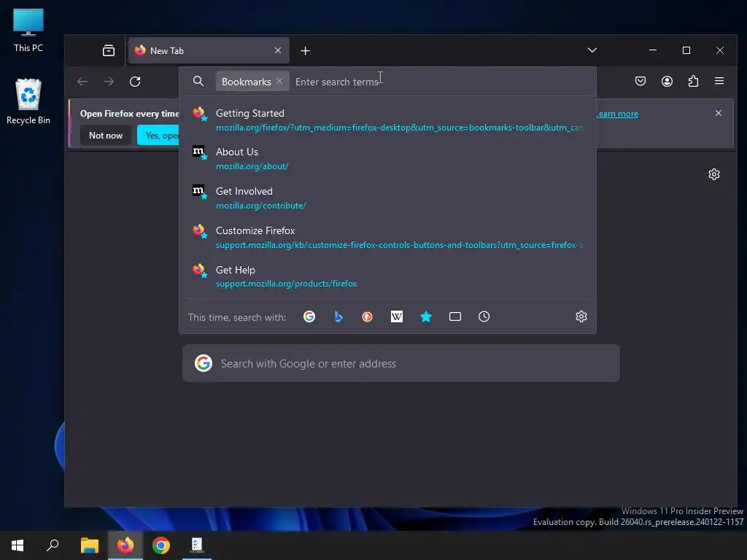
Task: Search this time with DuckDuckGo
Action: click(368, 316)
